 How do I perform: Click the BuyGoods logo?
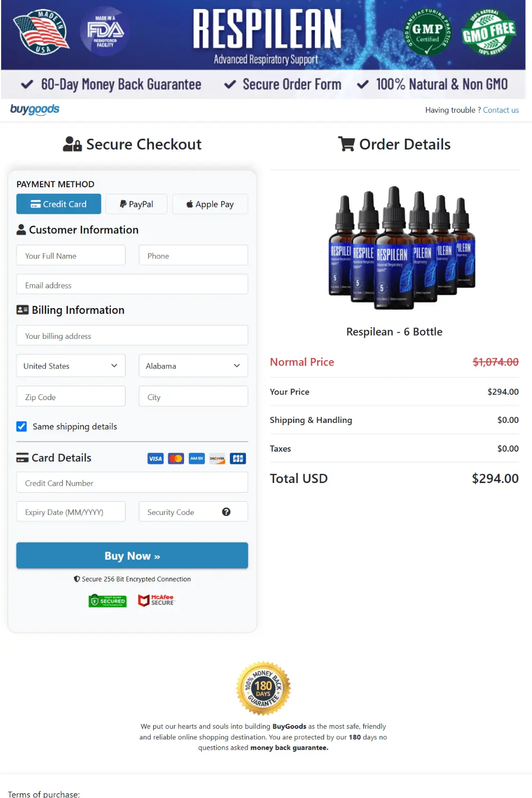[x=35, y=110]
